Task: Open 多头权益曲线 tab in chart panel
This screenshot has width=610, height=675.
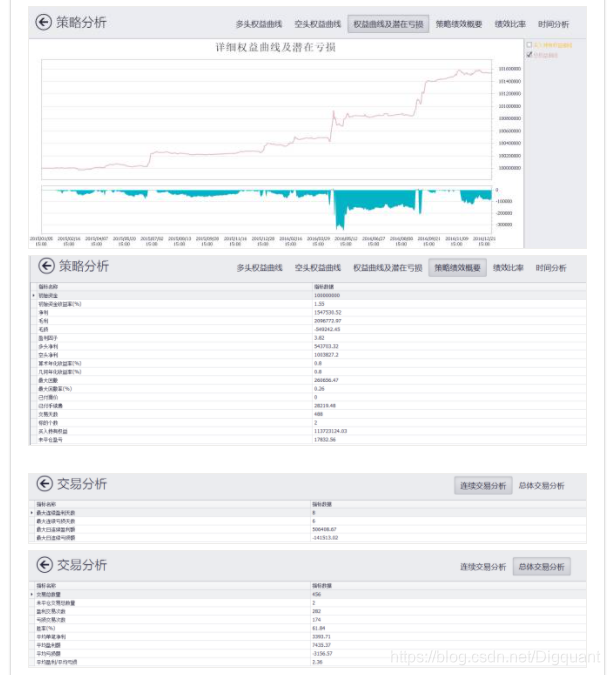Action: coord(259,24)
